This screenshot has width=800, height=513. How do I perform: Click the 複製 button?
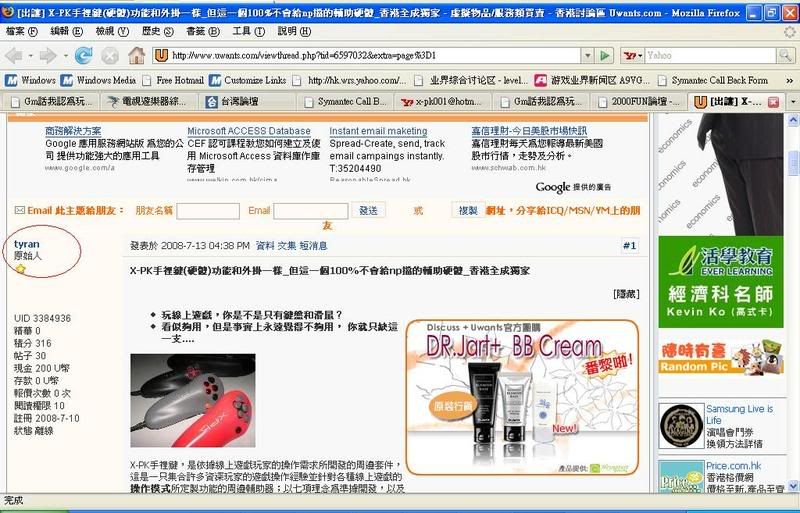click(467, 210)
